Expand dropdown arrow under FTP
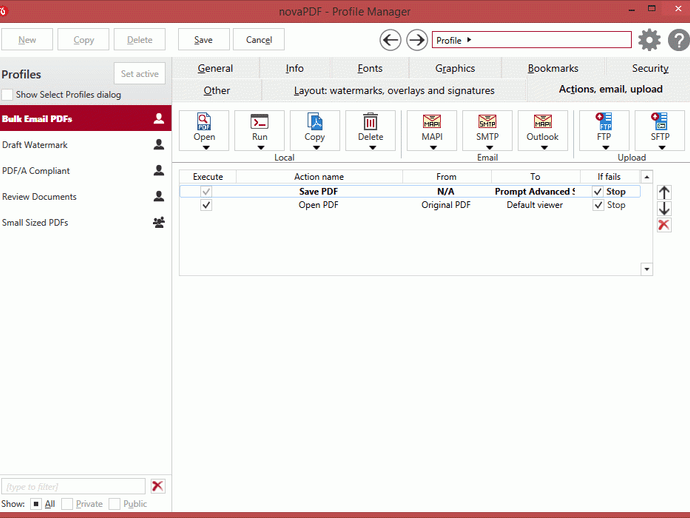Viewport: 690px width, 518px height. pyautogui.click(x=606, y=147)
